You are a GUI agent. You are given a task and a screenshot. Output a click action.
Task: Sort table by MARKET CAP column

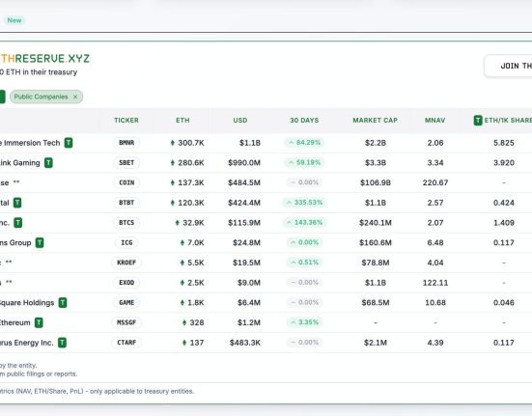[x=375, y=121]
